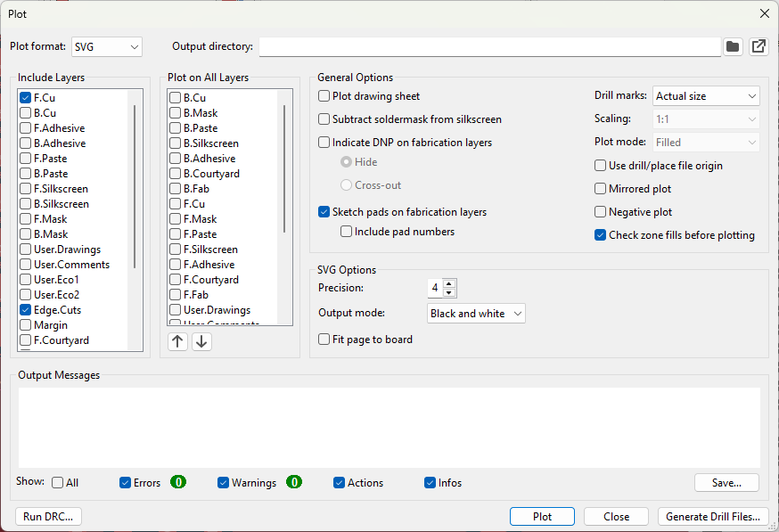The image size is (779, 532).
Task: Move selected layer up in plot order
Action: (x=177, y=341)
